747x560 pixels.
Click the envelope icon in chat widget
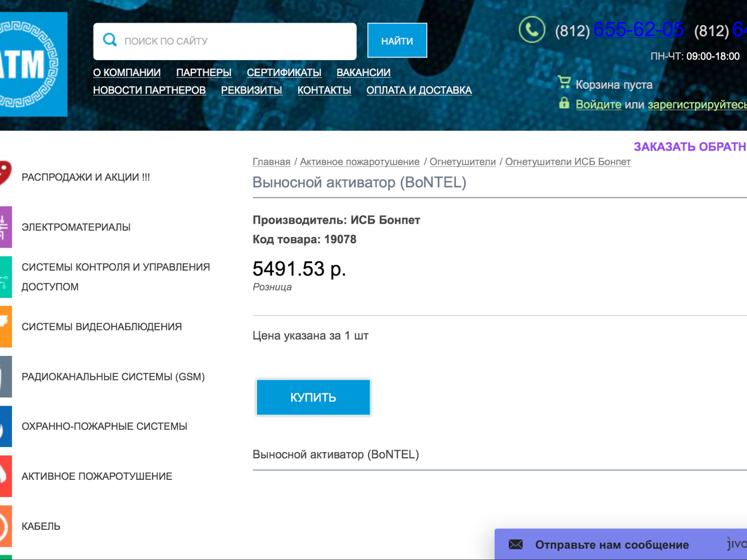pyautogui.click(x=515, y=544)
